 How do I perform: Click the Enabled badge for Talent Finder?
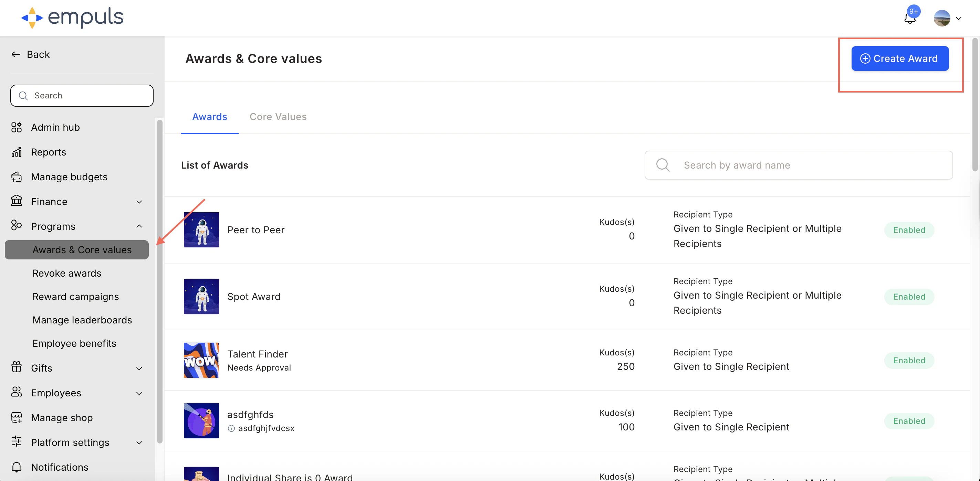(x=909, y=361)
